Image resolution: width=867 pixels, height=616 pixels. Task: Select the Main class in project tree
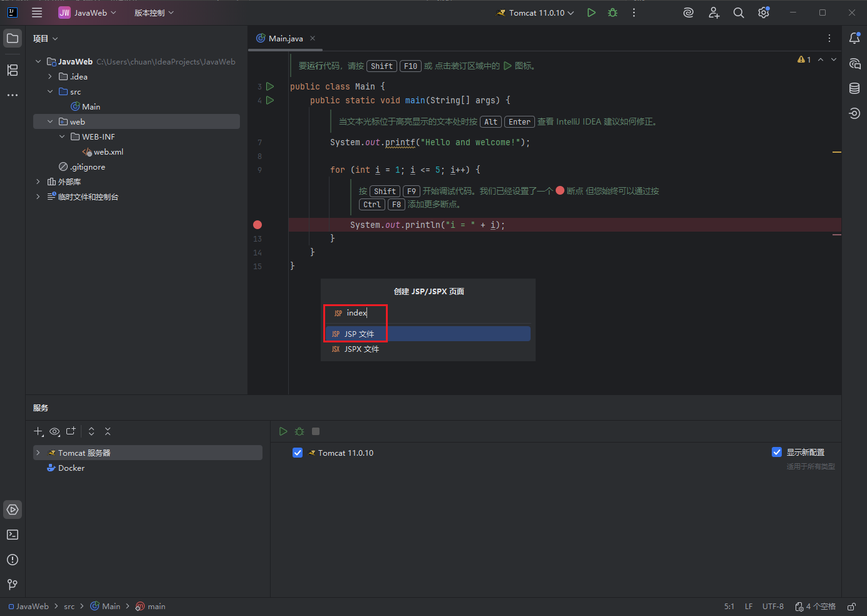pyautogui.click(x=85, y=107)
